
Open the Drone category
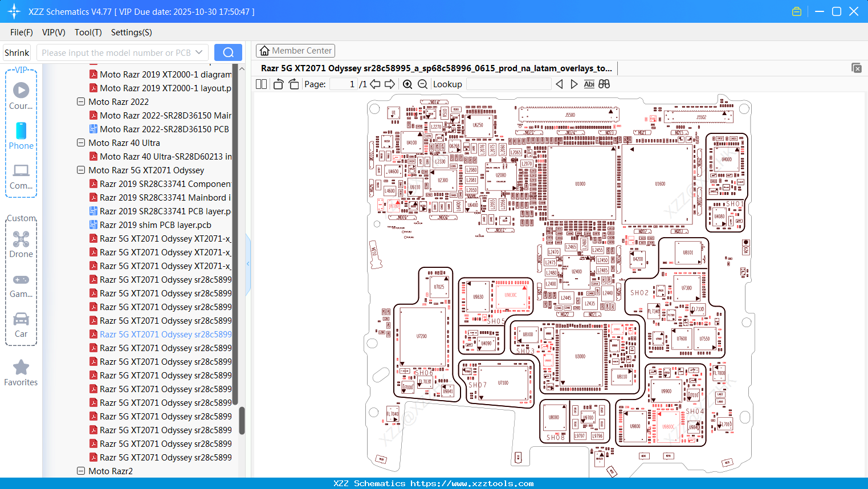point(21,244)
